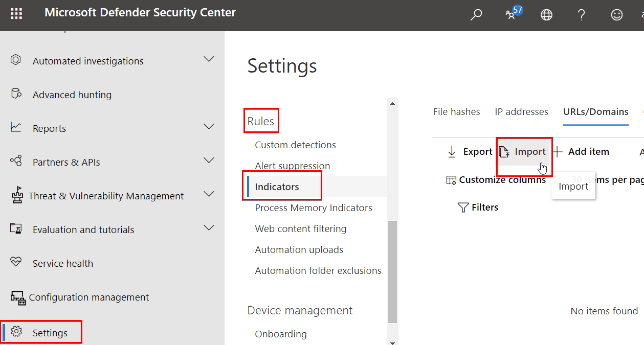
Task: Click the No items found message
Action: tap(604, 311)
